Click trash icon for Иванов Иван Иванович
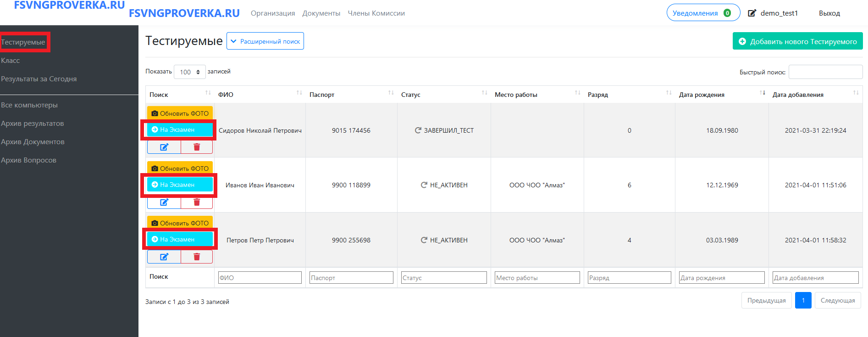Screen dimensions: 868x337 point(197,202)
